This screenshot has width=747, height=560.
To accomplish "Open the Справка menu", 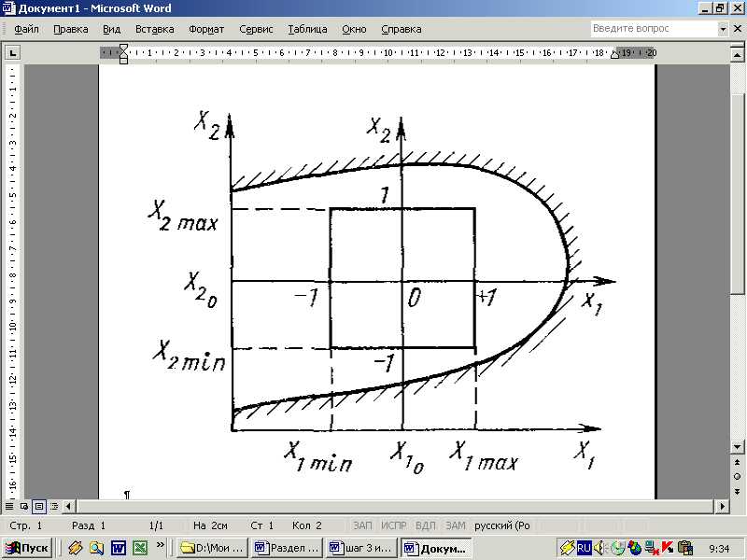I will tap(402, 29).
